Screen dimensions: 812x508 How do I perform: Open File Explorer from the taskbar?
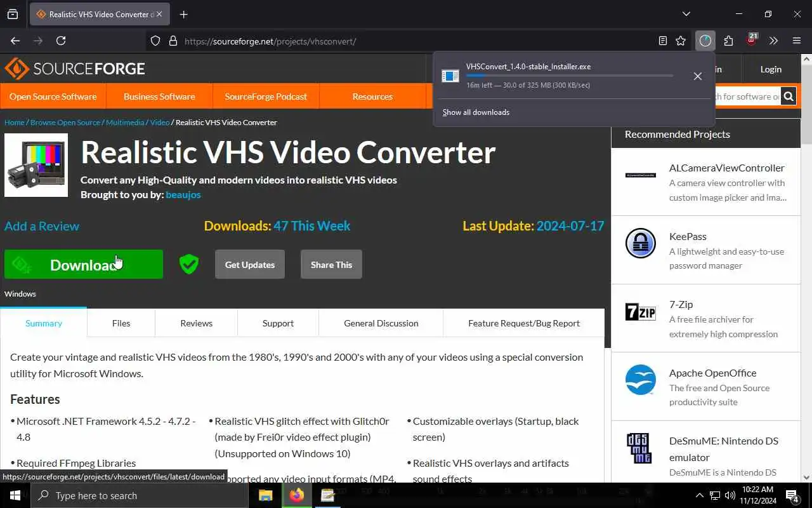pyautogui.click(x=265, y=495)
